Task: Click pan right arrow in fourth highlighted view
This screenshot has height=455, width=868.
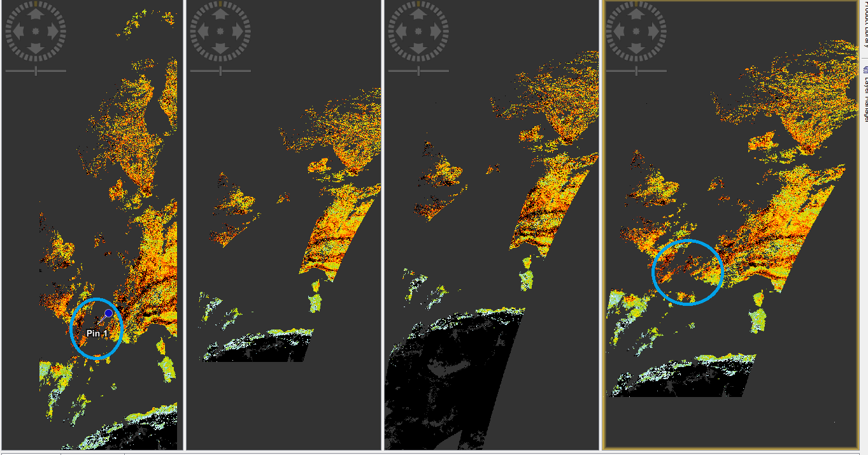Action: pyautogui.click(x=654, y=31)
